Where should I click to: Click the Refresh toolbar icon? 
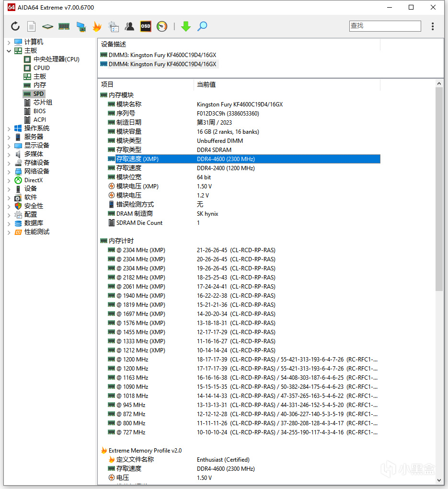click(15, 26)
